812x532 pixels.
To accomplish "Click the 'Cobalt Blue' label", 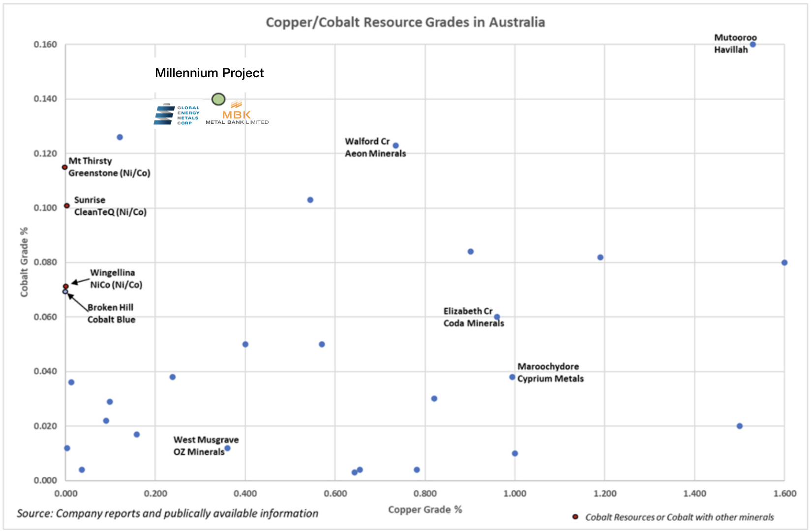I will pyautogui.click(x=111, y=320).
